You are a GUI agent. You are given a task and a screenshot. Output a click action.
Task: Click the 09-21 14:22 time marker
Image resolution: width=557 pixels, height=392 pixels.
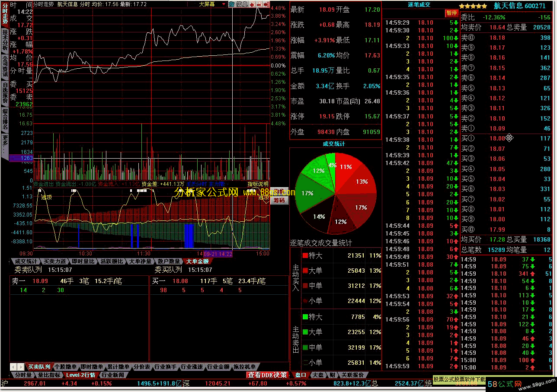[218, 254]
